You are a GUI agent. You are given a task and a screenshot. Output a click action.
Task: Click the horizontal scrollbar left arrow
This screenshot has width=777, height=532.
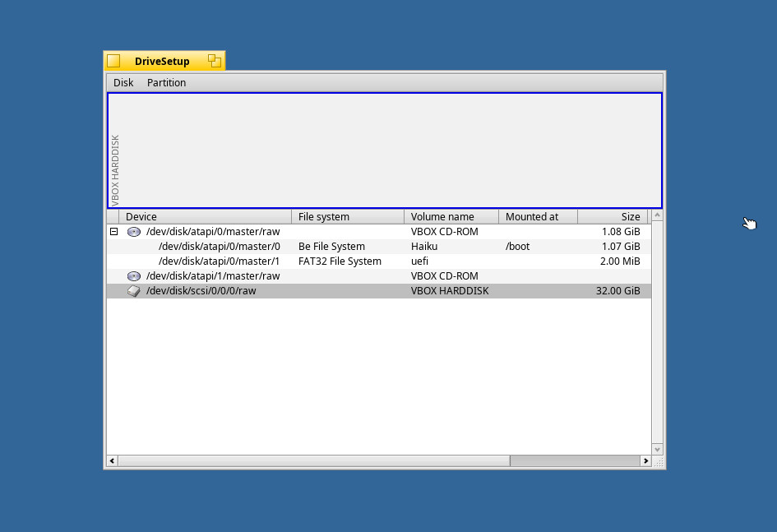coord(113,461)
